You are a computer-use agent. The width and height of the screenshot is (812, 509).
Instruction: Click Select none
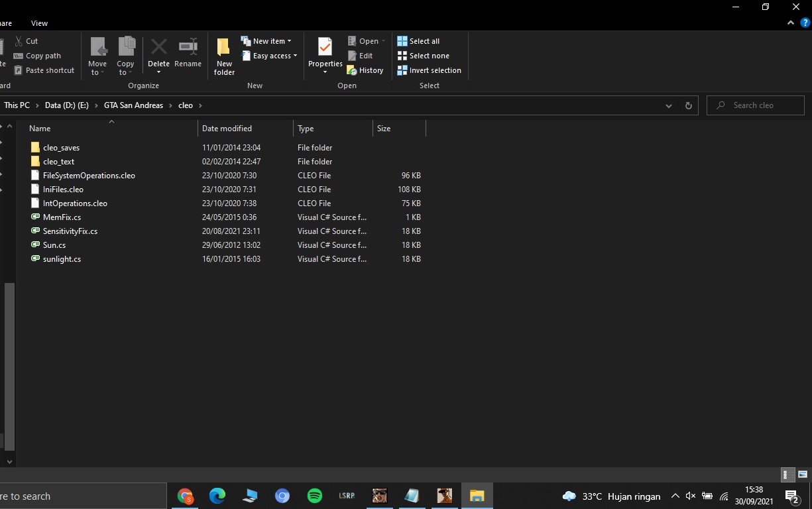coord(423,56)
